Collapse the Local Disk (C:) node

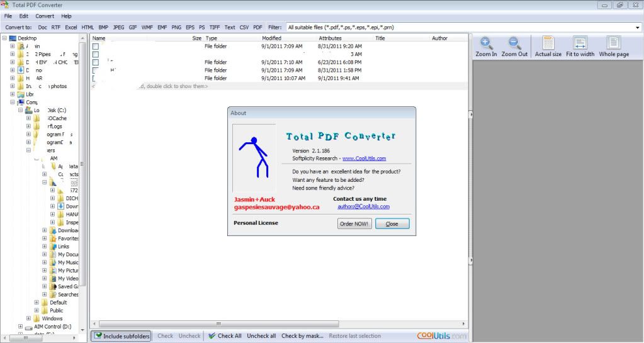(x=20, y=110)
